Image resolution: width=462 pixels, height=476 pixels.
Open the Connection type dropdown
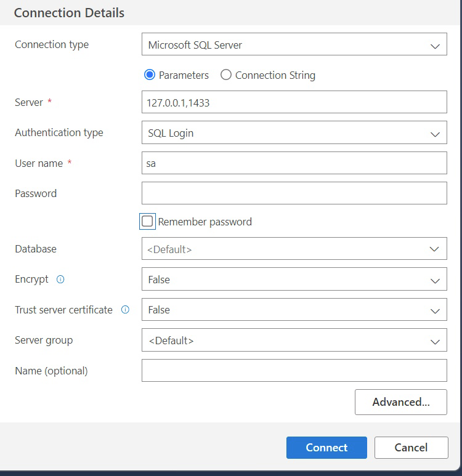coord(294,45)
